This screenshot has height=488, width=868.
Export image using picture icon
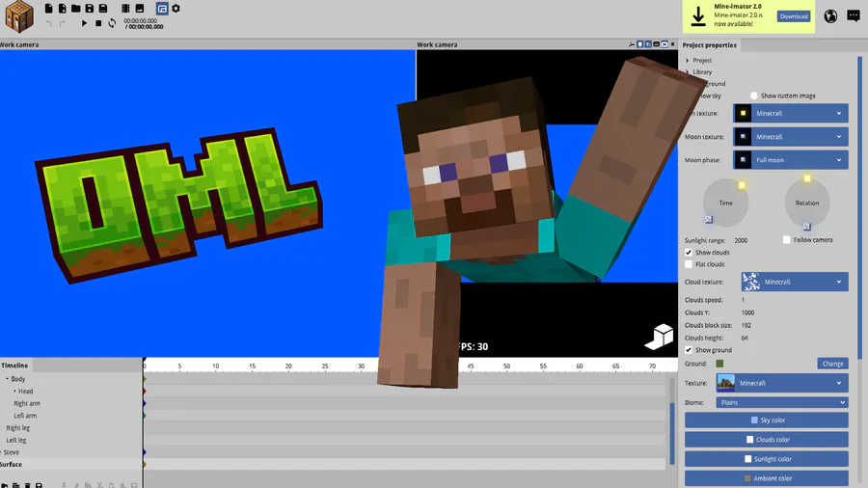tap(140, 9)
